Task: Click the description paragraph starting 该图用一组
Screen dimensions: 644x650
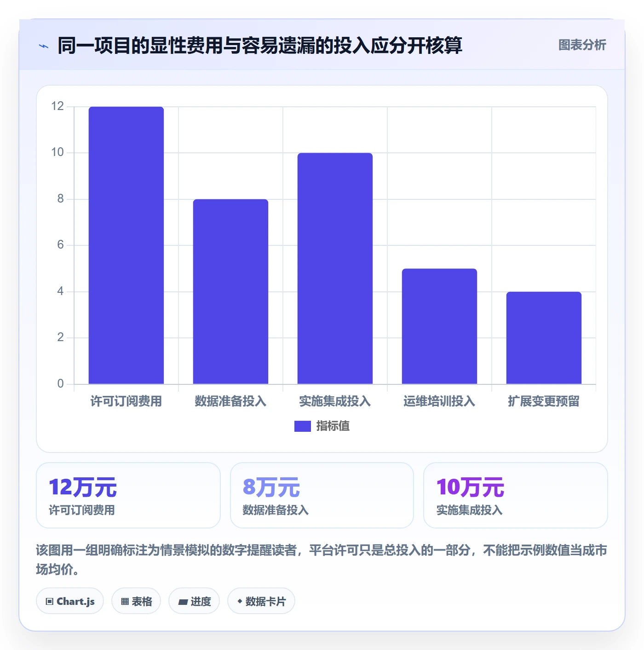Action: [x=322, y=560]
